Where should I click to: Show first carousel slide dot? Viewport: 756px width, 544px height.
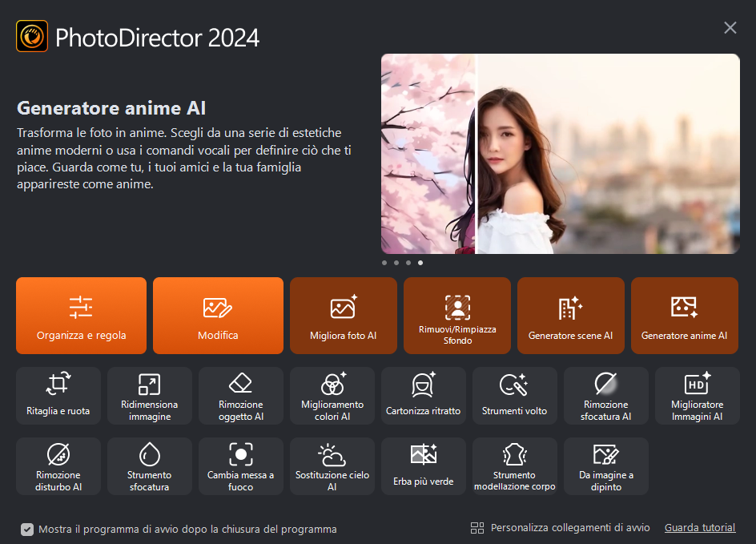point(384,263)
